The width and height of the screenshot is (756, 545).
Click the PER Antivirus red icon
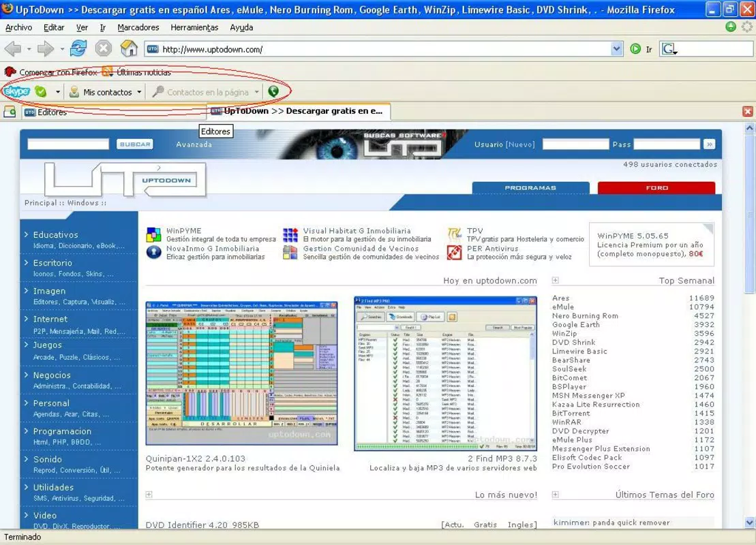tap(454, 253)
